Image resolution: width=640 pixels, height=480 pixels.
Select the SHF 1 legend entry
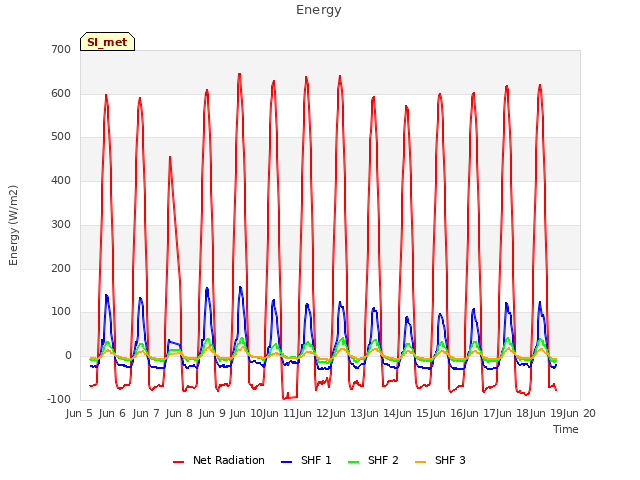[x=306, y=460]
